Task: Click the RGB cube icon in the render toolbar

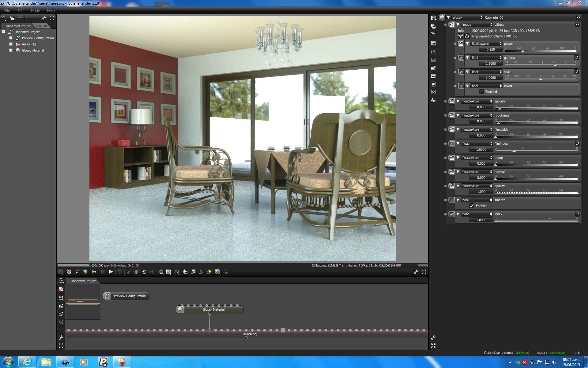Action: click(x=85, y=272)
